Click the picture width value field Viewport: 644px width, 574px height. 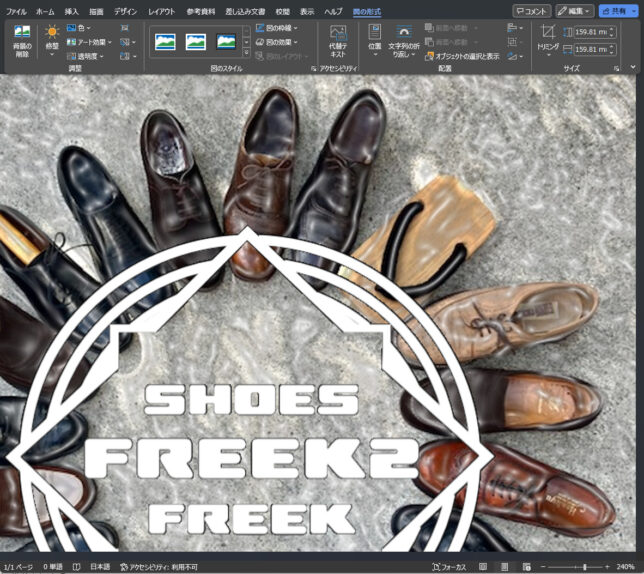click(591, 49)
